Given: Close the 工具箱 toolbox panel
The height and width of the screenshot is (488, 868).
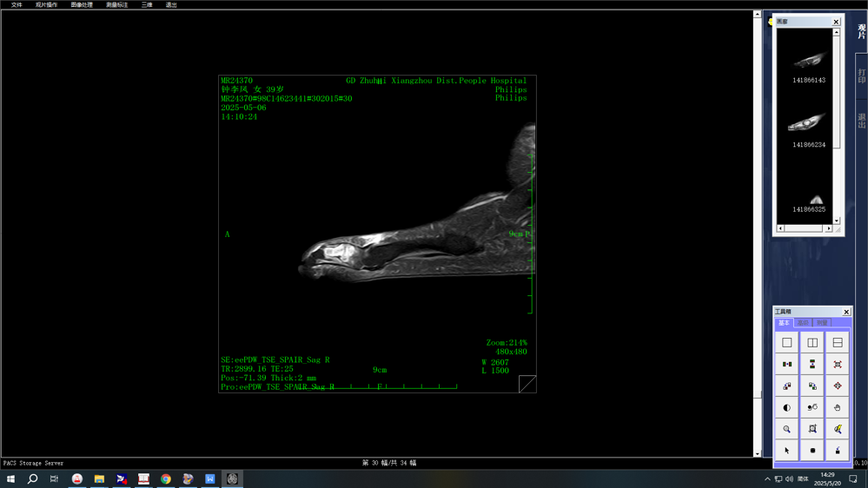Looking at the screenshot, I should [x=846, y=312].
